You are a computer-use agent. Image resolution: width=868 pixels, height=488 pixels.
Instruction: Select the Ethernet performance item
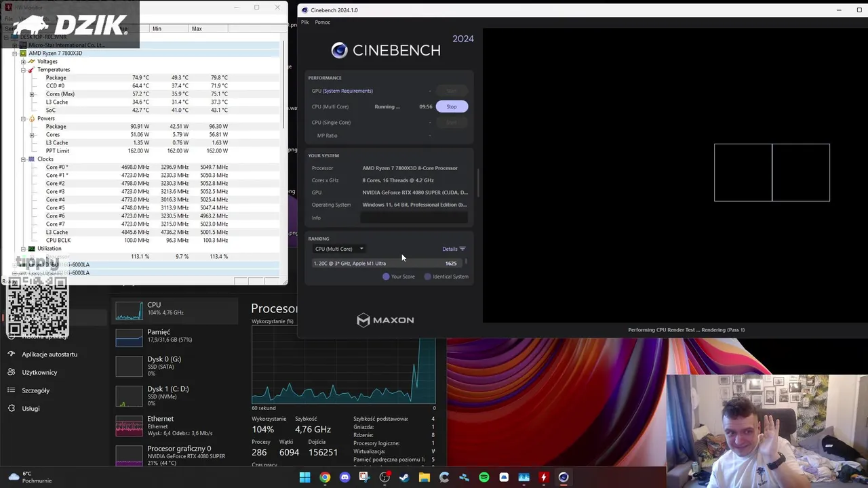tap(175, 426)
